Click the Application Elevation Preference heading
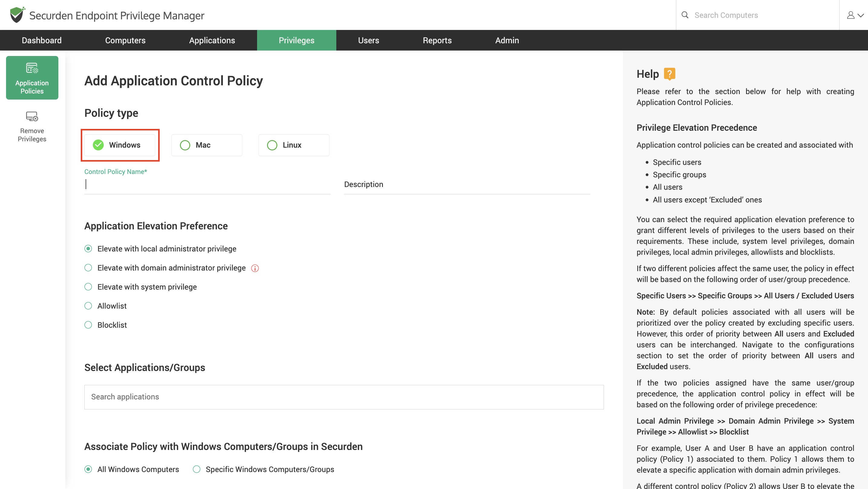Screen dimensions: 868x489 click(156, 226)
